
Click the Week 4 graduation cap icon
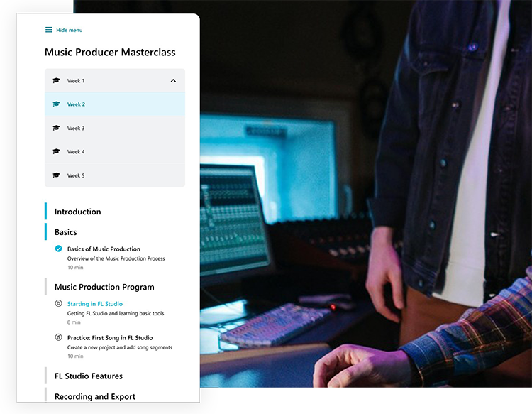pos(56,151)
